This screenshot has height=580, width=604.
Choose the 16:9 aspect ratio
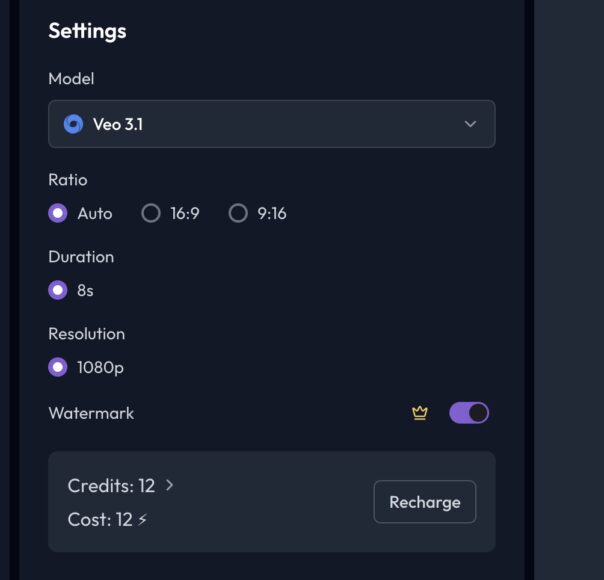pyautogui.click(x=151, y=213)
